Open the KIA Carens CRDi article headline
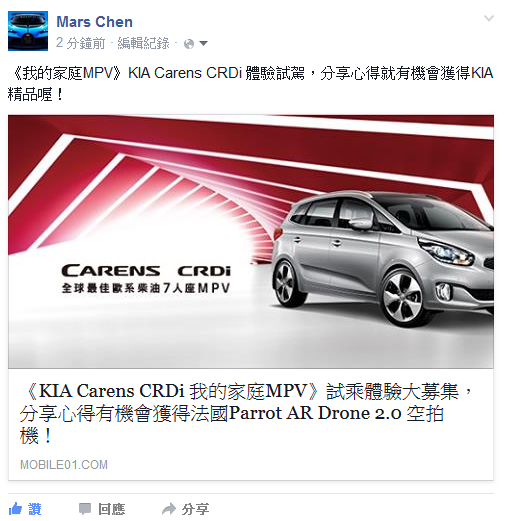Viewport: 505px width, 521px height. click(246, 413)
